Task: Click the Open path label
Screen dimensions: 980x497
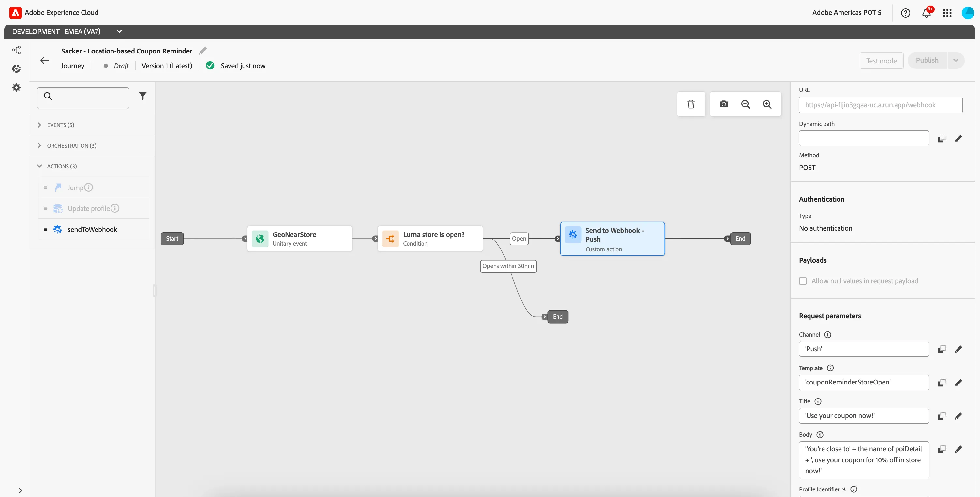Action: [x=519, y=239]
